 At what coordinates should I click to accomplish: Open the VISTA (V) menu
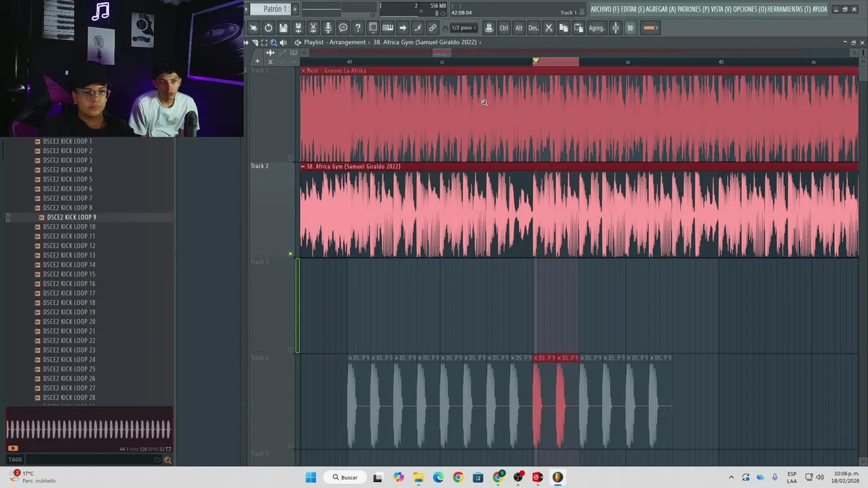click(722, 9)
